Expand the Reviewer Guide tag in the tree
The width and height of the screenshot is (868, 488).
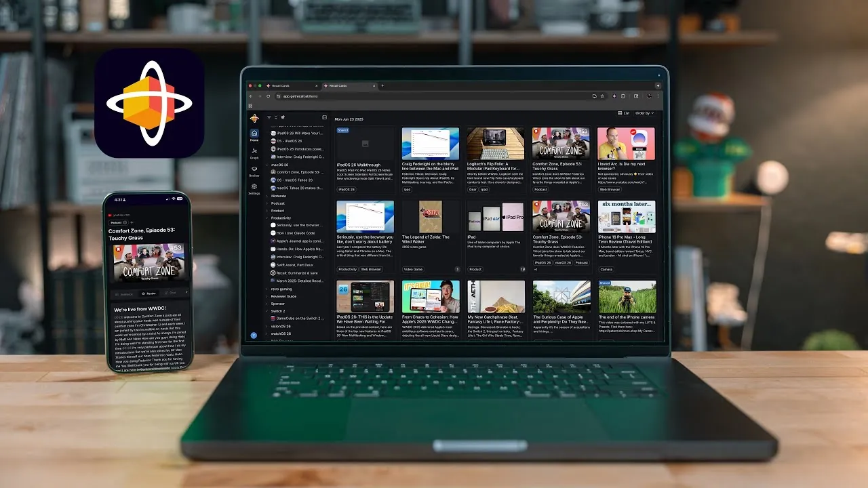pos(267,296)
